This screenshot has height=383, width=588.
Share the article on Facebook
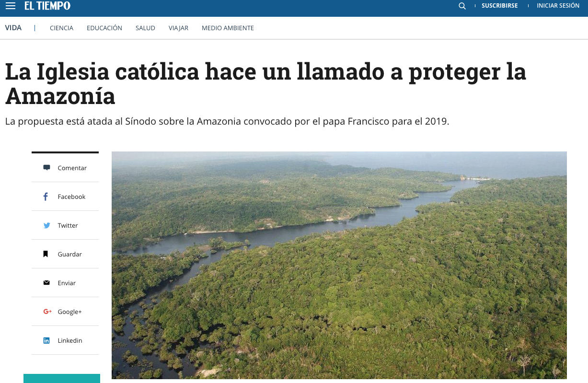(65, 197)
